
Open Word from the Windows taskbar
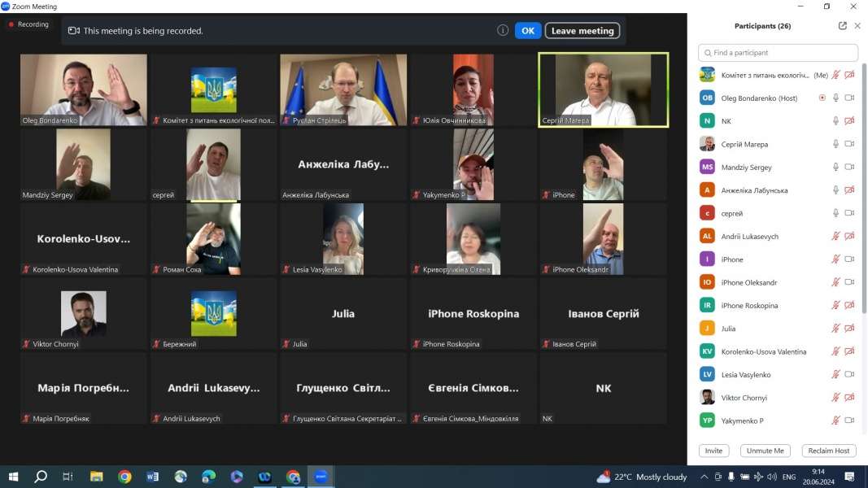point(152,477)
